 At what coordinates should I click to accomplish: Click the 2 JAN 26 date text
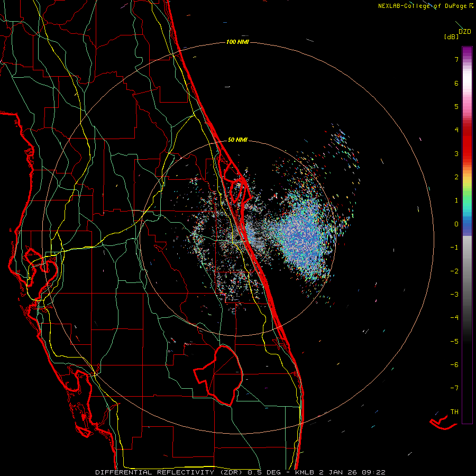tap(338, 472)
